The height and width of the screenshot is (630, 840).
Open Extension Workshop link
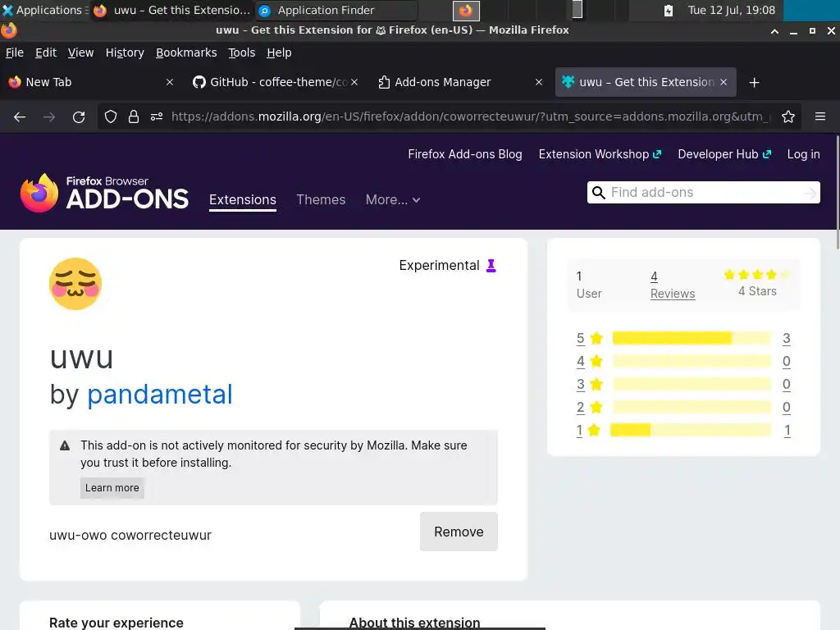click(600, 154)
